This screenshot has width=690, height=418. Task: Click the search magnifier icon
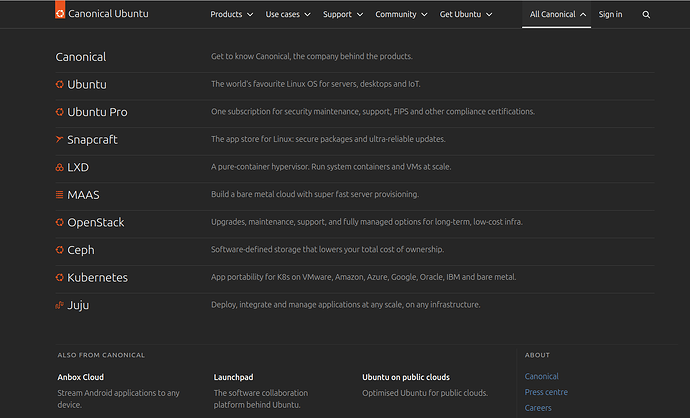pyautogui.click(x=646, y=15)
